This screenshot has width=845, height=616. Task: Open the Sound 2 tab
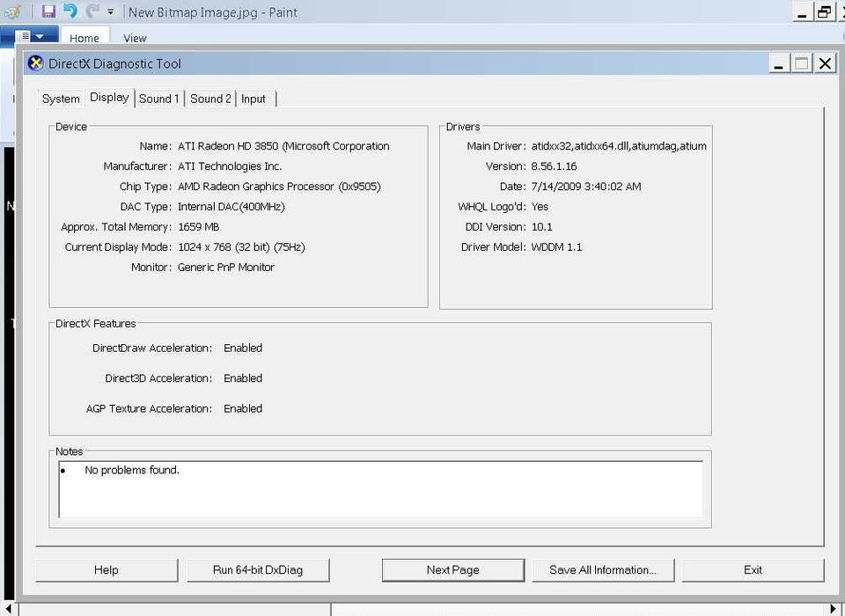pos(210,99)
